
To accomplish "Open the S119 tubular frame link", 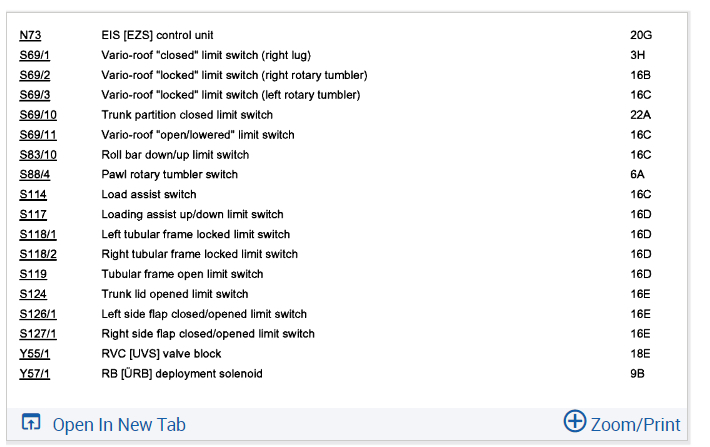I will click(x=32, y=274).
